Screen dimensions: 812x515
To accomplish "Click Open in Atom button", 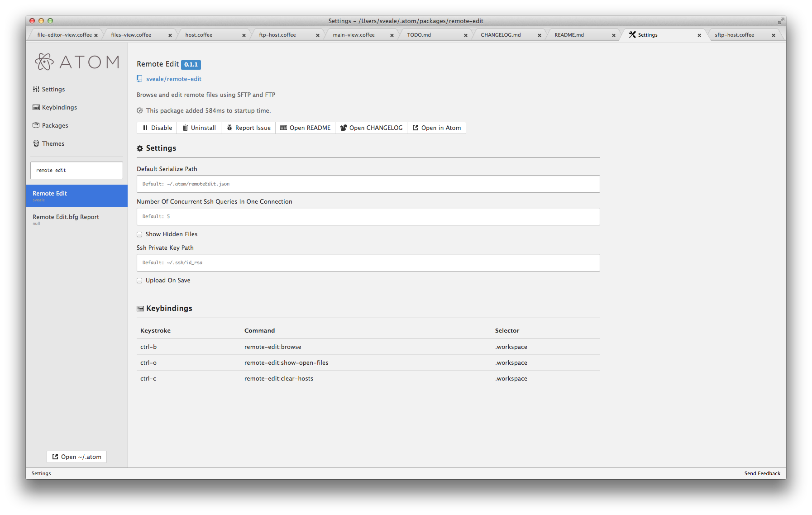I will coord(436,128).
